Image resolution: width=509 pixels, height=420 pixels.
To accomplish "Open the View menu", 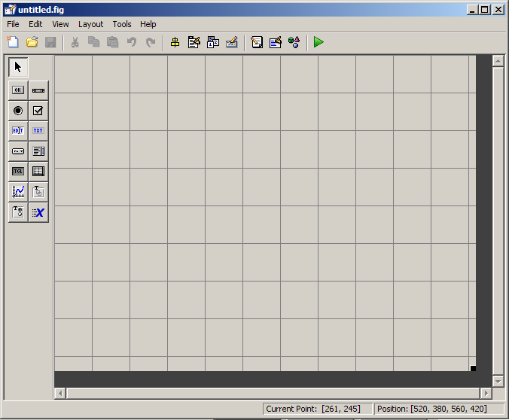I will (60, 24).
